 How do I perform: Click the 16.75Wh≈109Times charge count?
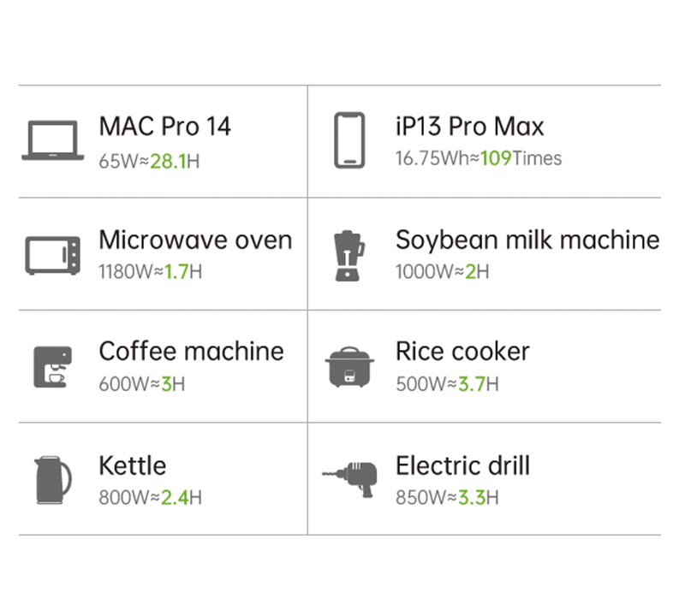(x=478, y=159)
